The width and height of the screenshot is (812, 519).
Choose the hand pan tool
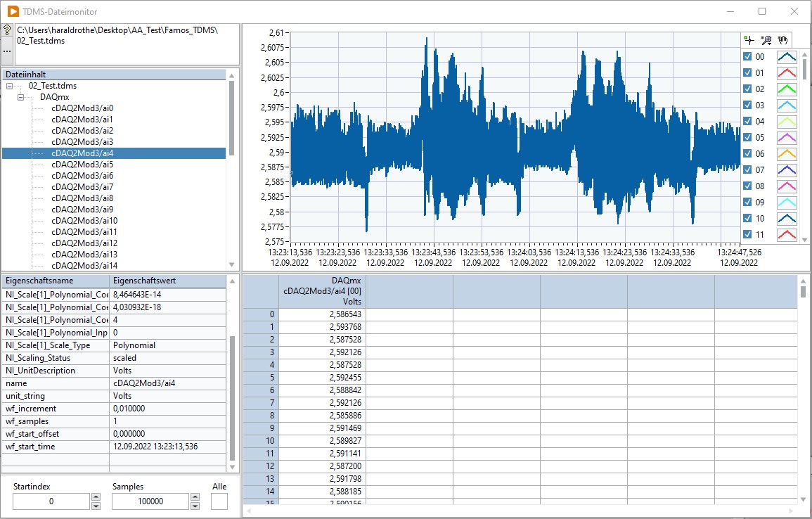click(783, 41)
